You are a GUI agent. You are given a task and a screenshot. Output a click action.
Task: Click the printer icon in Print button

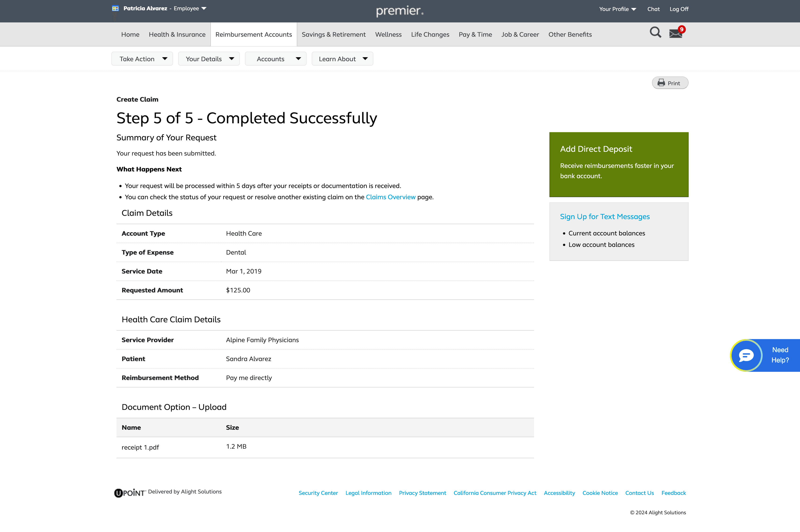click(661, 83)
